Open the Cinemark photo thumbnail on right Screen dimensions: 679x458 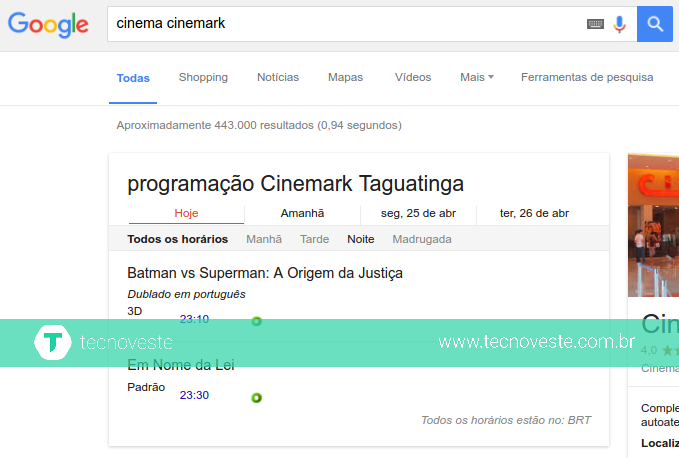tap(653, 225)
